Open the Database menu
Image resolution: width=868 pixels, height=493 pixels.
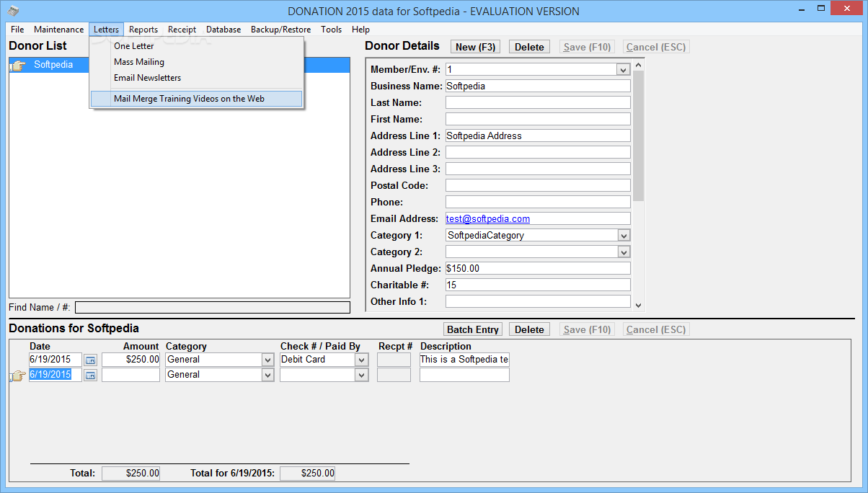[x=223, y=30]
